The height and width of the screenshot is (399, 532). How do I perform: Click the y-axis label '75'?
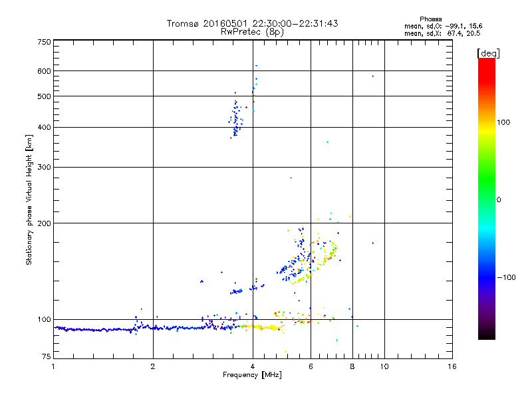[47, 356]
